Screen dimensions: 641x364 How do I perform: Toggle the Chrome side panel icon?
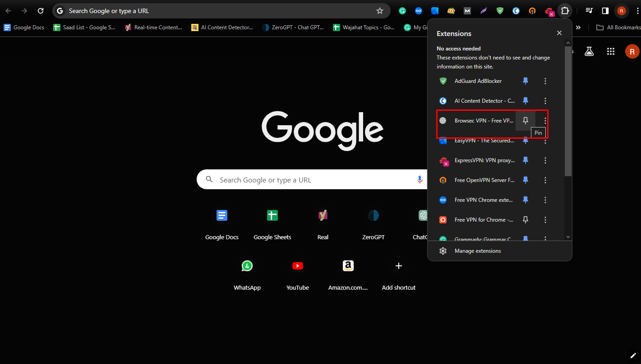(605, 11)
